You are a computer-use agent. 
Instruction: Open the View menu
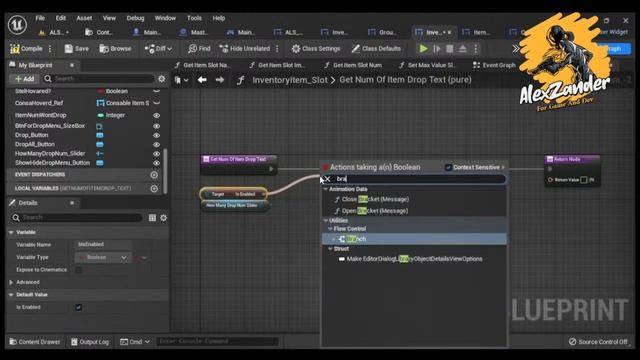[109, 18]
